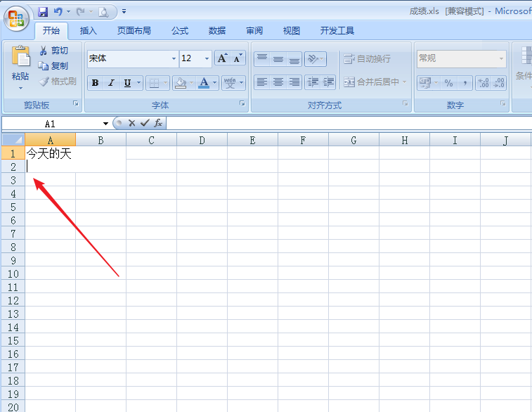Align text right
532x412 pixels.
(294, 82)
